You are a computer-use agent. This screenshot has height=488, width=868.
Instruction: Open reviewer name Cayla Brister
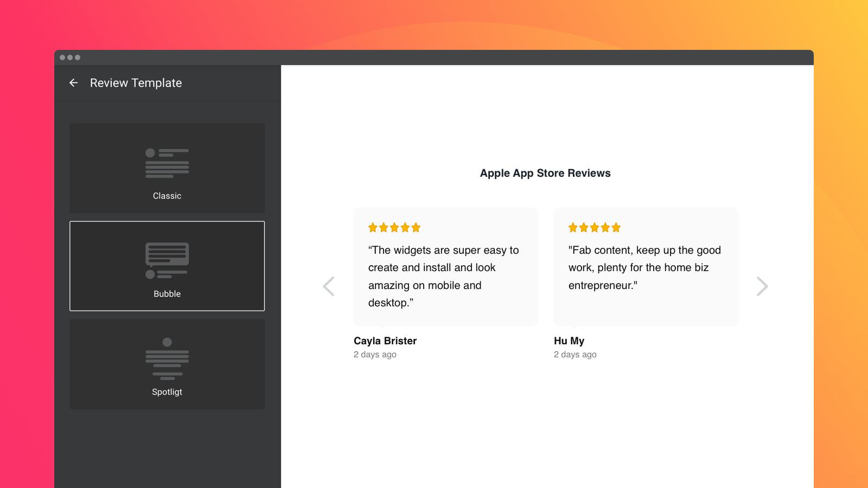pyautogui.click(x=385, y=341)
